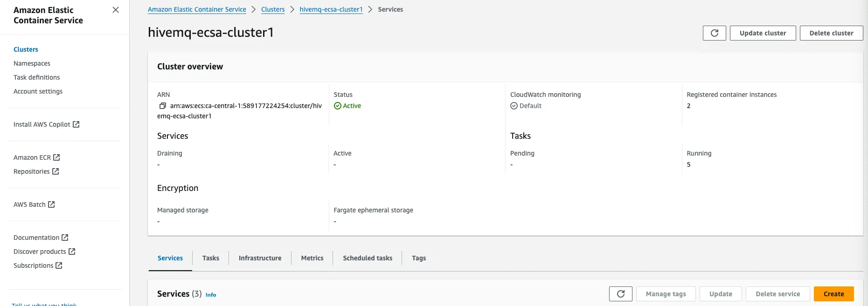Close the Amazon ECS side navigation panel
The image size is (868, 306).
point(116,10)
